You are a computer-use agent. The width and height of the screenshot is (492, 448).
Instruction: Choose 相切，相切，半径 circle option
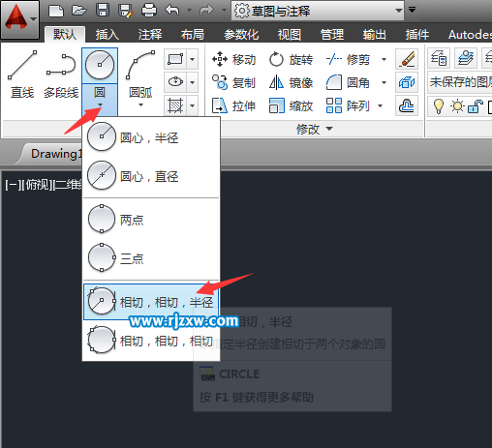click(x=151, y=302)
